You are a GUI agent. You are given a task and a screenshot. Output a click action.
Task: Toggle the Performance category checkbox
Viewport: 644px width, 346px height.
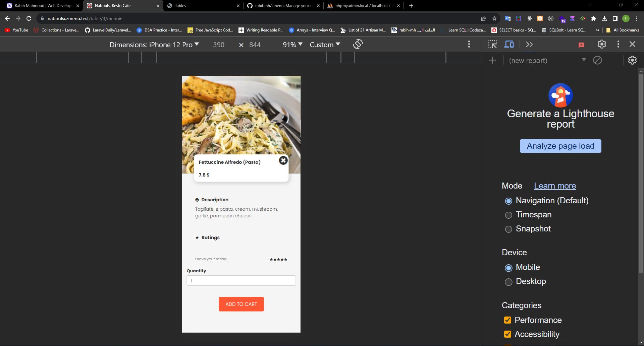(x=507, y=320)
